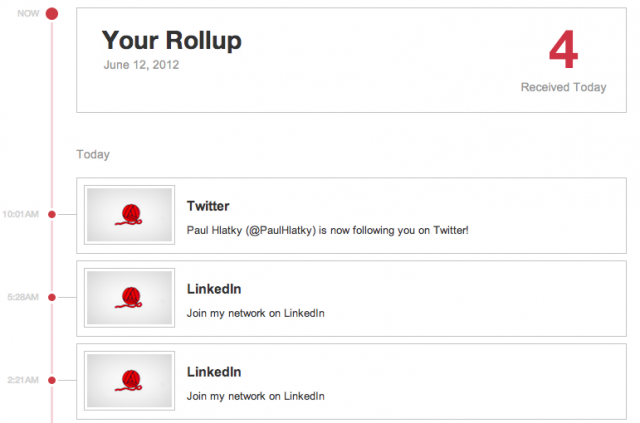Image resolution: width=640 pixels, height=423 pixels.
Task: Click the Received Today label
Action: (563, 87)
